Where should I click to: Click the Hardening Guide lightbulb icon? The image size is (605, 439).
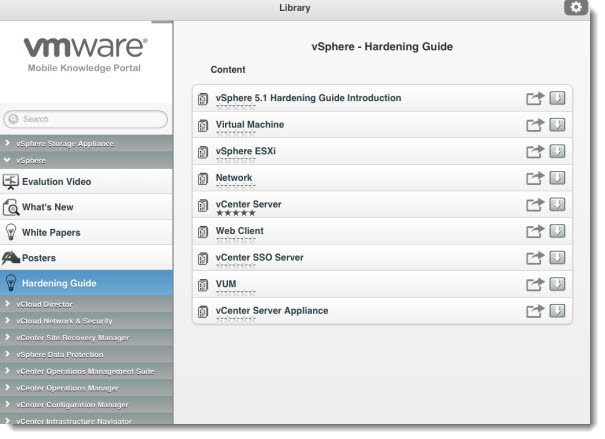tap(11, 283)
